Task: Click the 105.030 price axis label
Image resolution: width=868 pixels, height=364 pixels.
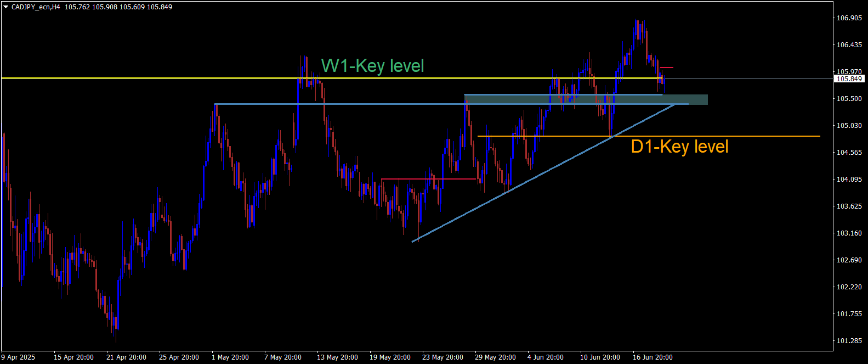Action: pos(849,126)
